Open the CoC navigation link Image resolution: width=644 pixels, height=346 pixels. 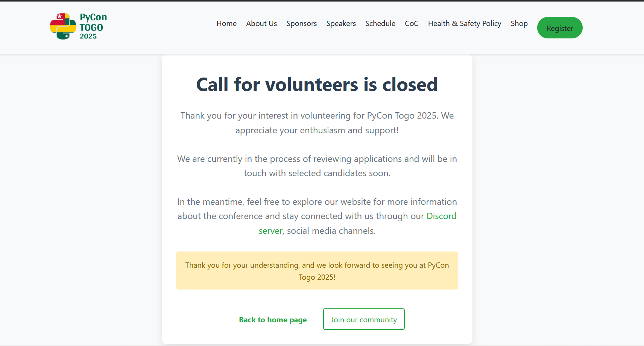(x=412, y=23)
